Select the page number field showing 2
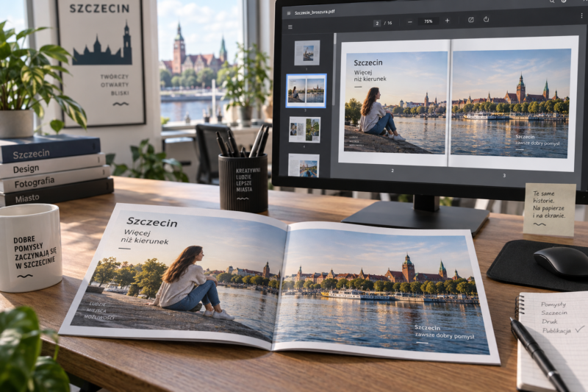588x392 pixels. tap(377, 24)
